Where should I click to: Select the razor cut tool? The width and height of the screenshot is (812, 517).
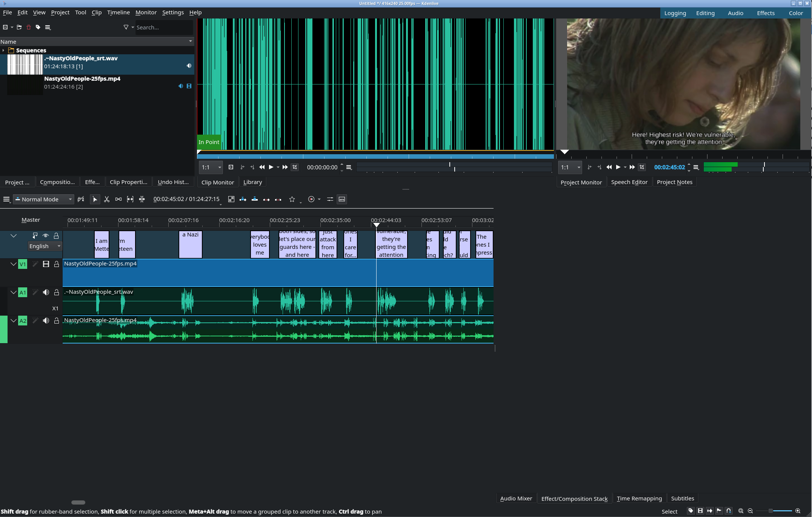click(107, 199)
